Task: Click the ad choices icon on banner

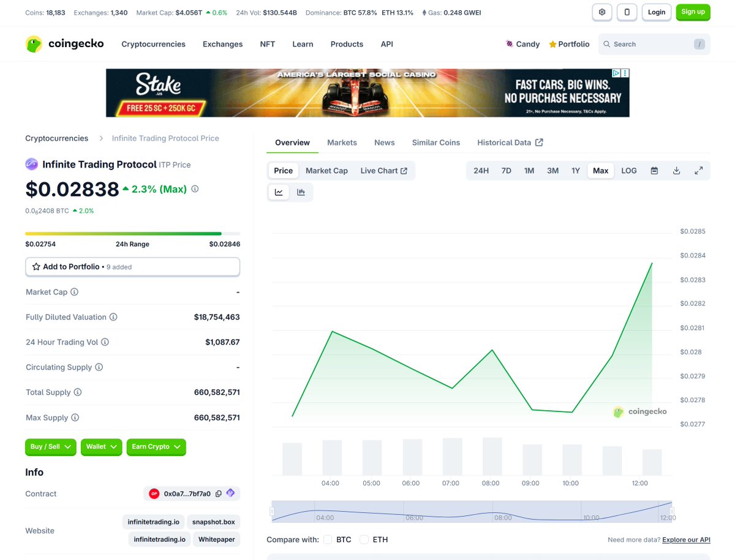Action: click(617, 73)
